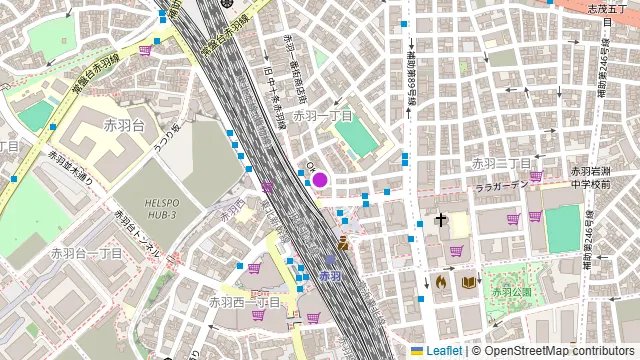Click blue bus stop square beside 赤羽台 complex

[53, 127]
